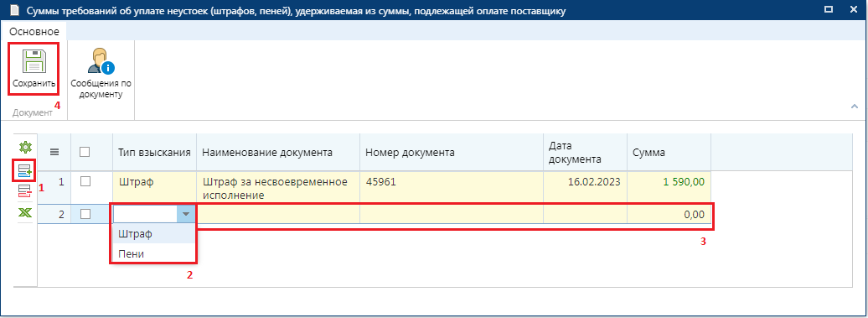Viewport: 868px width, 318px height.
Task: Select row number 2 header
Action: [x=54, y=215]
